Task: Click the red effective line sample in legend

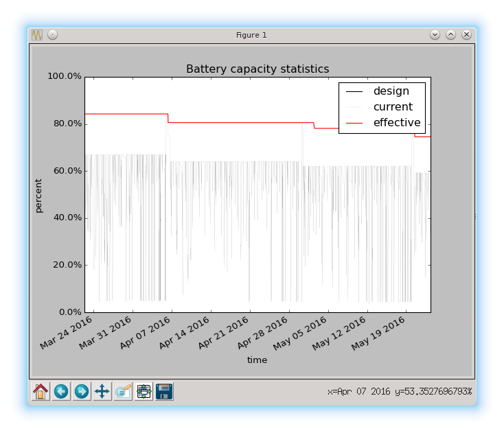Action: (354, 123)
